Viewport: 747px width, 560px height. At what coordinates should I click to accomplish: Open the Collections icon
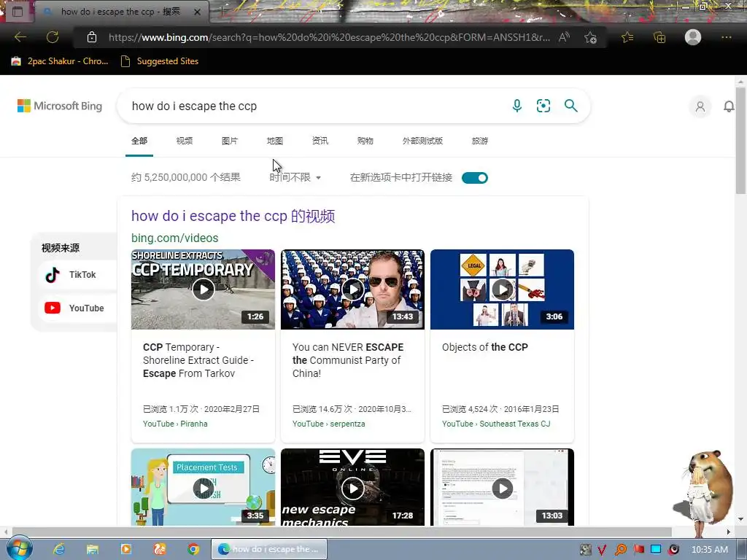(x=659, y=37)
